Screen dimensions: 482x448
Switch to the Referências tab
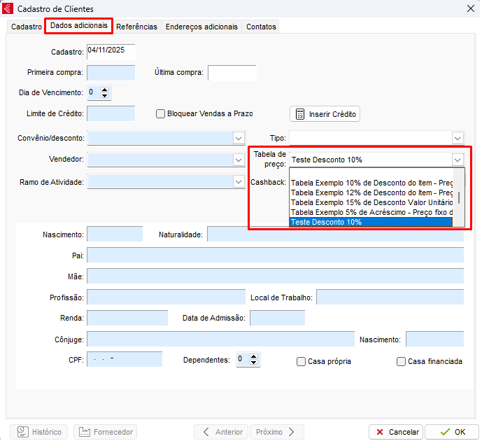136,27
